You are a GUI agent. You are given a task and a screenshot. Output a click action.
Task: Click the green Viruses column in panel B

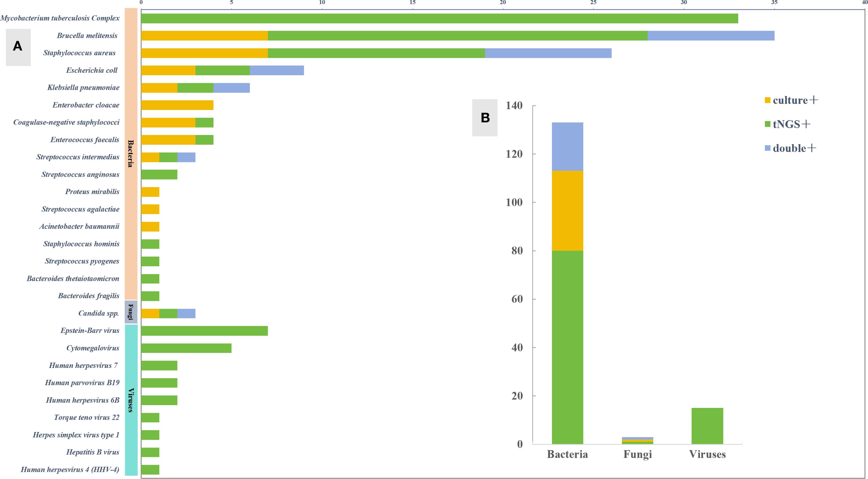(707, 426)
